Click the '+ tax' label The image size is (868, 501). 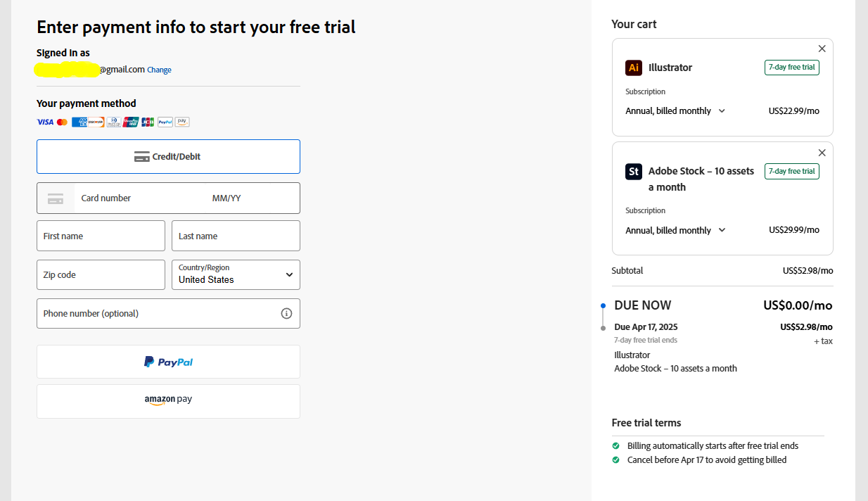[x=823, y=341]
